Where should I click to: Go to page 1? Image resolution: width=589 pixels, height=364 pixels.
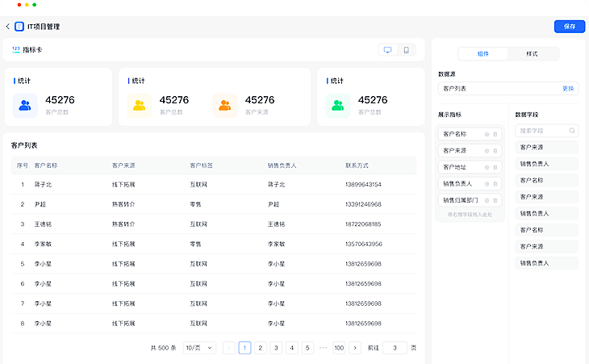244,348
